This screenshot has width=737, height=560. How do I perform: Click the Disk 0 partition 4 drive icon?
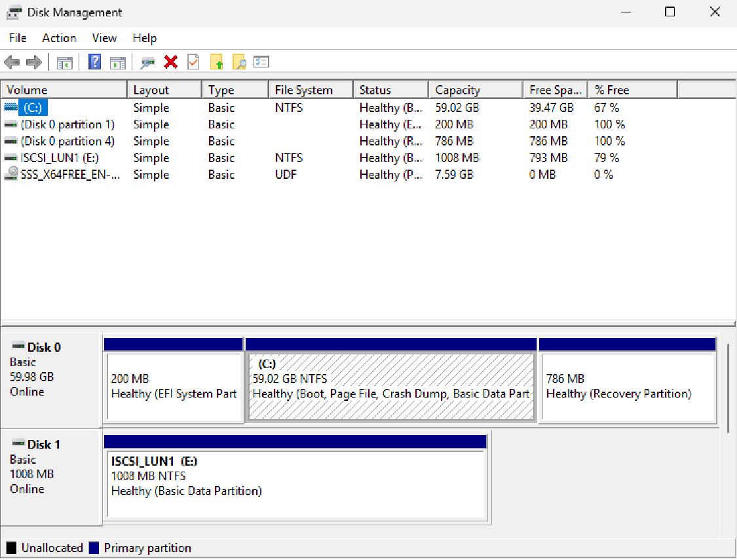(x=11, y=141)
